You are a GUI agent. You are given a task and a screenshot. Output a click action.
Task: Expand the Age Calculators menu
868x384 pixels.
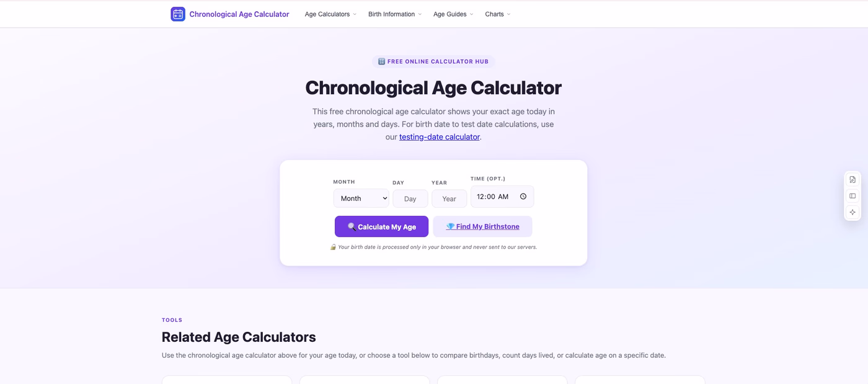pyautogui.click(x=330, y=14)
